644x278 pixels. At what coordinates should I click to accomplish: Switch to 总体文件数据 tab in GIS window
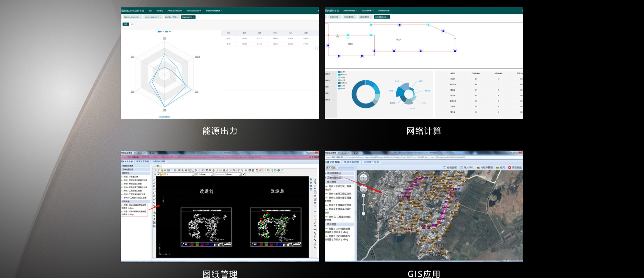(x=332, y=162)
